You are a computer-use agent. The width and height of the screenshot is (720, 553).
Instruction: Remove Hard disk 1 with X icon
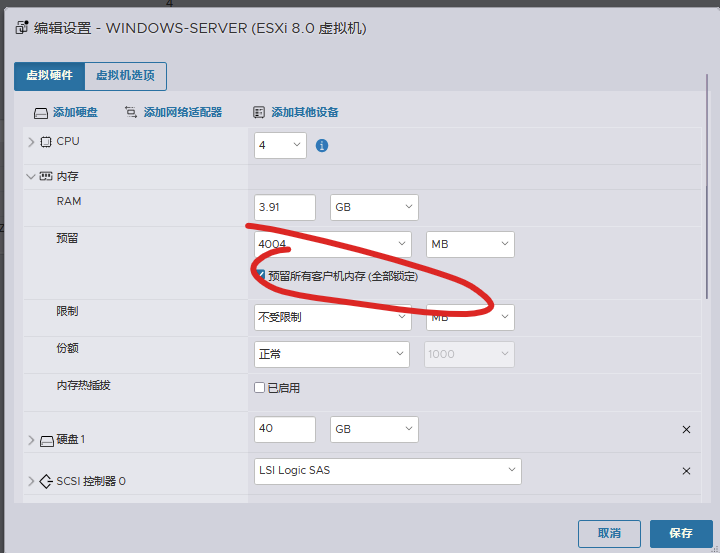click(686, 429)
